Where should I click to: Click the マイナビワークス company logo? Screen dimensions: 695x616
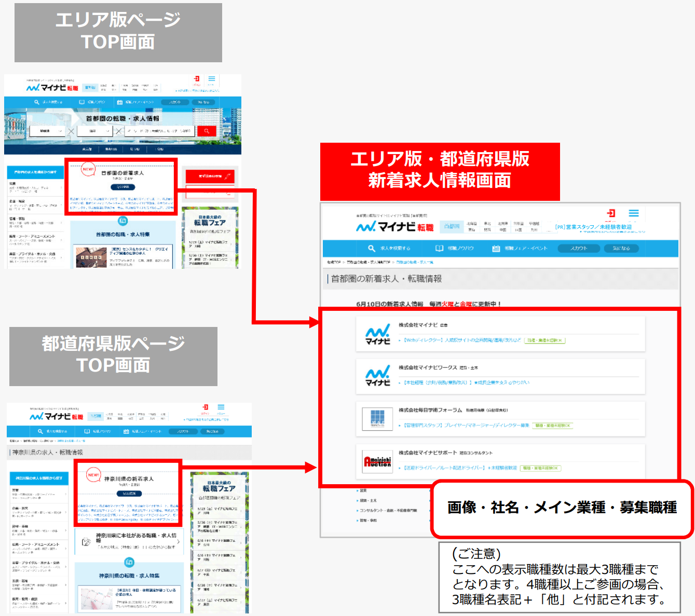click(377, 375)
